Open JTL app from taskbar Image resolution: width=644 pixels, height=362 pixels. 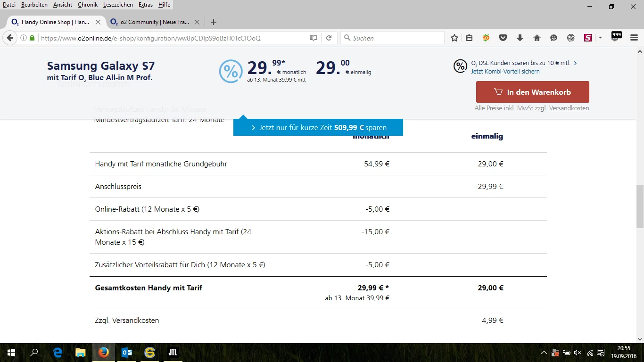click(x=173, y=353)
